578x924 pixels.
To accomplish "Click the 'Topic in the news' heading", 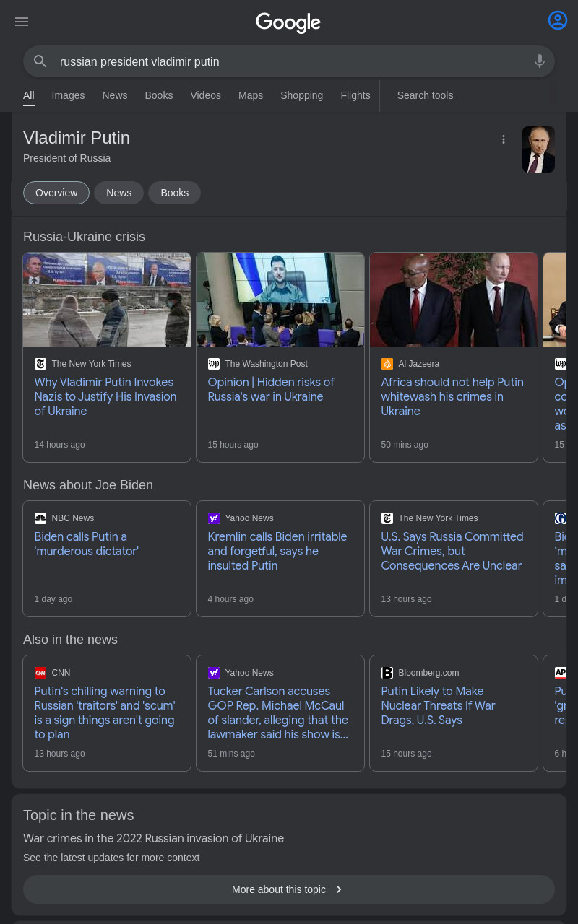I will (78, 815).
